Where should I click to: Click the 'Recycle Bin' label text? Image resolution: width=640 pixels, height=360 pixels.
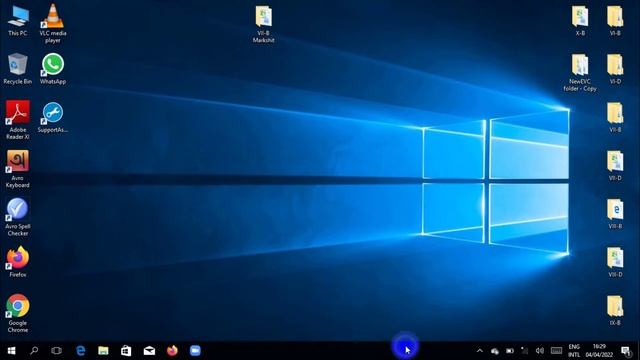click(18, 82)
